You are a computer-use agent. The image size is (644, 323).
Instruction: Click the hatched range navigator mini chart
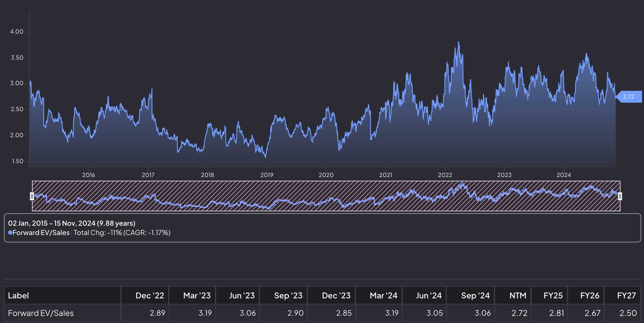click(x=326, y=196)
